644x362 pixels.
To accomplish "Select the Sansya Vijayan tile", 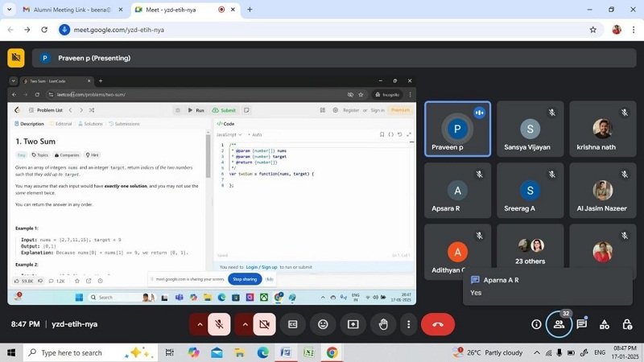I will coord(530,129).
